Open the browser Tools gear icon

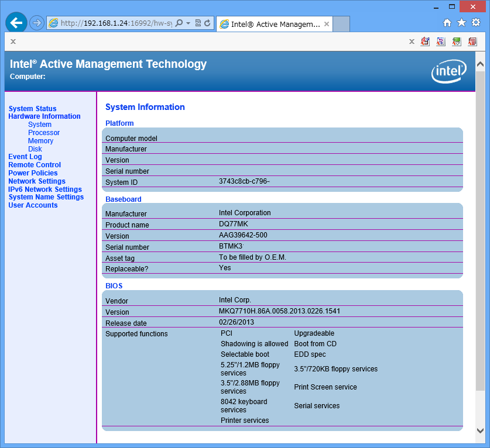click(x=476, y=23)
